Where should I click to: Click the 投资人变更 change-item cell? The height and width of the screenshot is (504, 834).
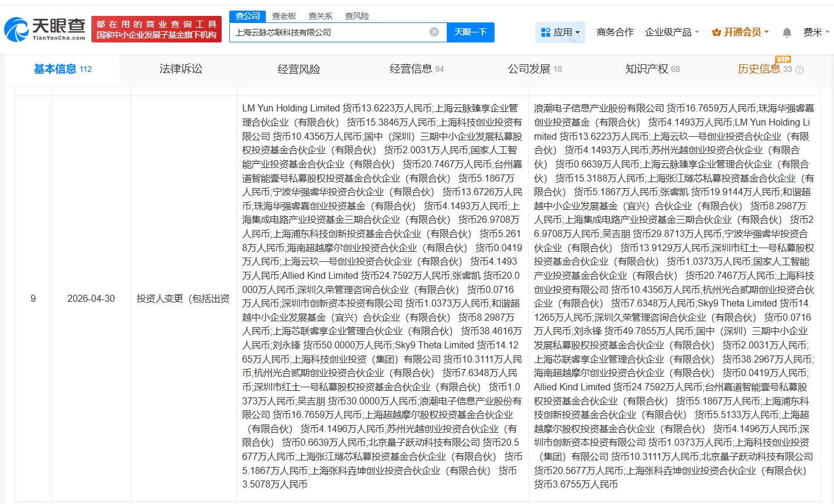point(183,299)
